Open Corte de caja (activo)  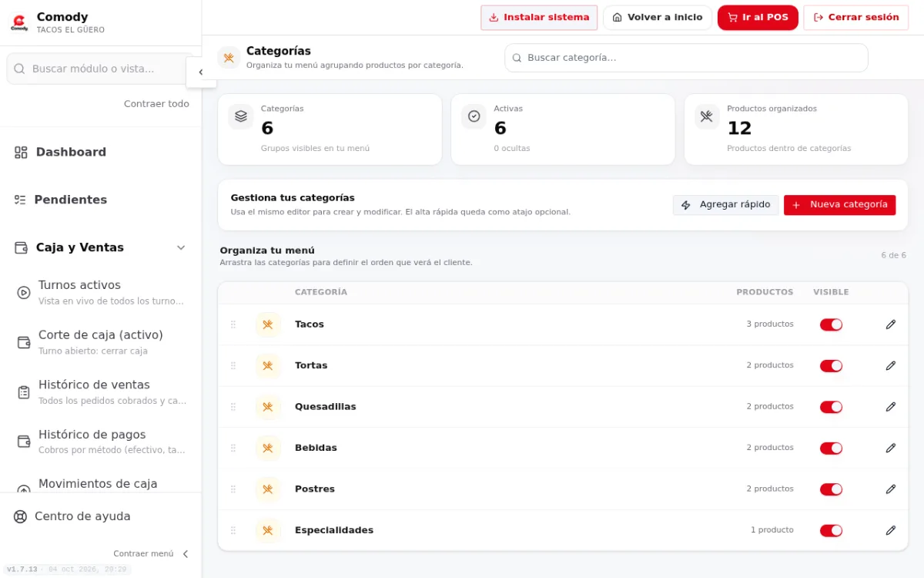pyautogui.click(x=100, y=342)
